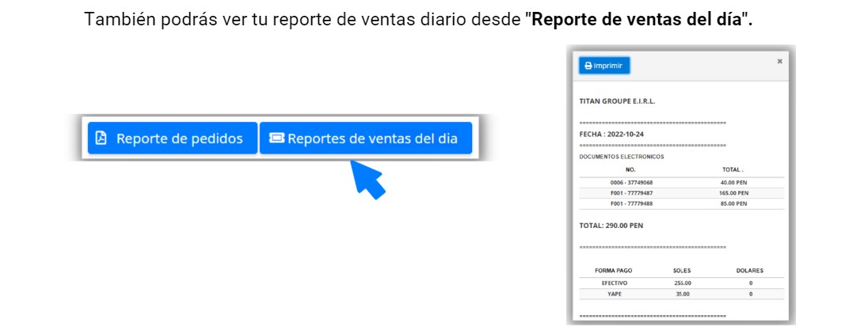The width and height of the screenshot is (868, 331).
Task: Click the FECHA : 2022-10-24 line
Action: (611, 134)
